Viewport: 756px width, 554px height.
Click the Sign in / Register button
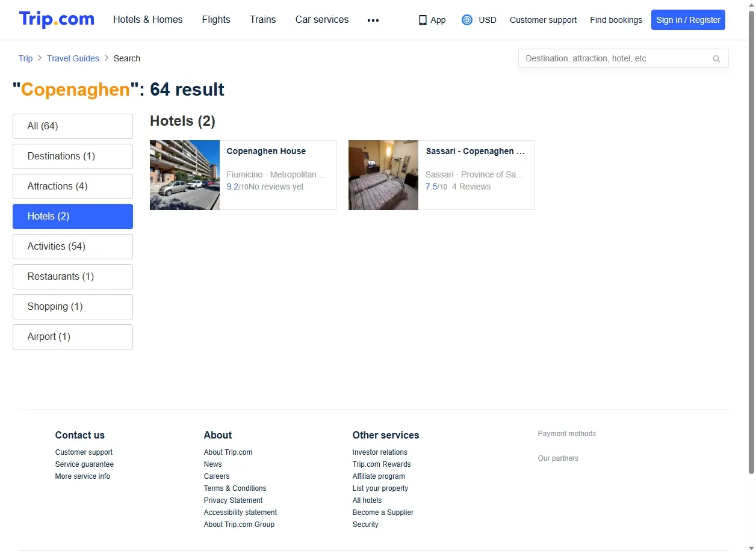pyautogui.click(x=688, y=20)
